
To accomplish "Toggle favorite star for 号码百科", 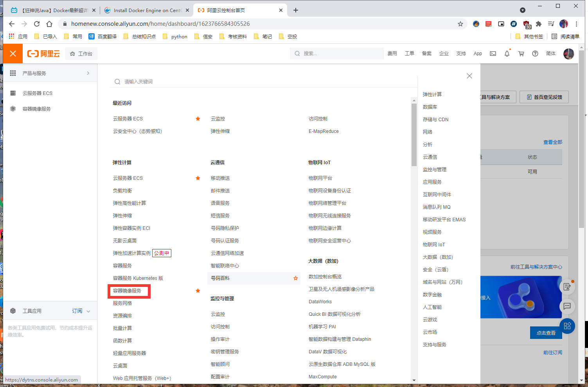I will 296,278.
